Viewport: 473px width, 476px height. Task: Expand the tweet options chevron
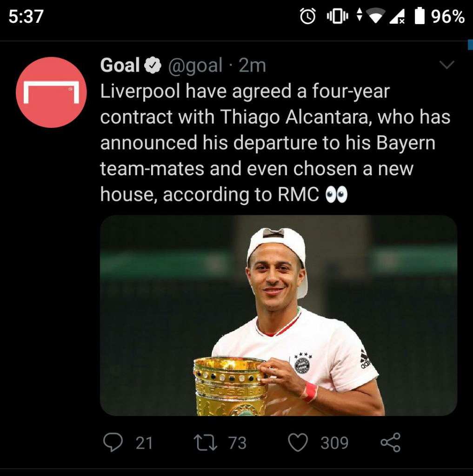pos(446,66)
